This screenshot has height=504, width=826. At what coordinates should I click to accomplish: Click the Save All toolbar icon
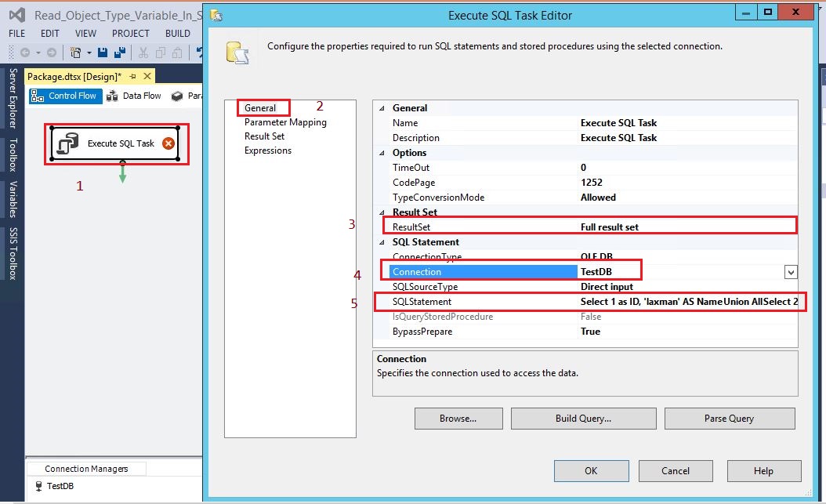120,53
